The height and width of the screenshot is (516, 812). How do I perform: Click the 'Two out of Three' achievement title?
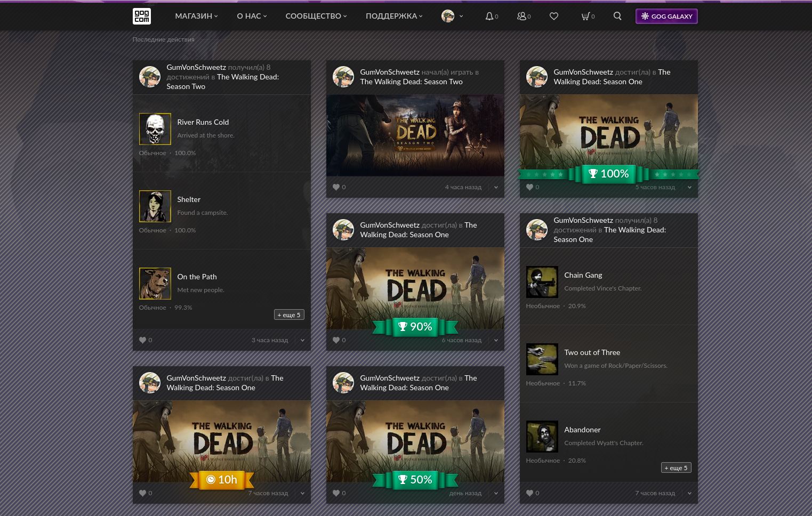(x=592, y=352)
